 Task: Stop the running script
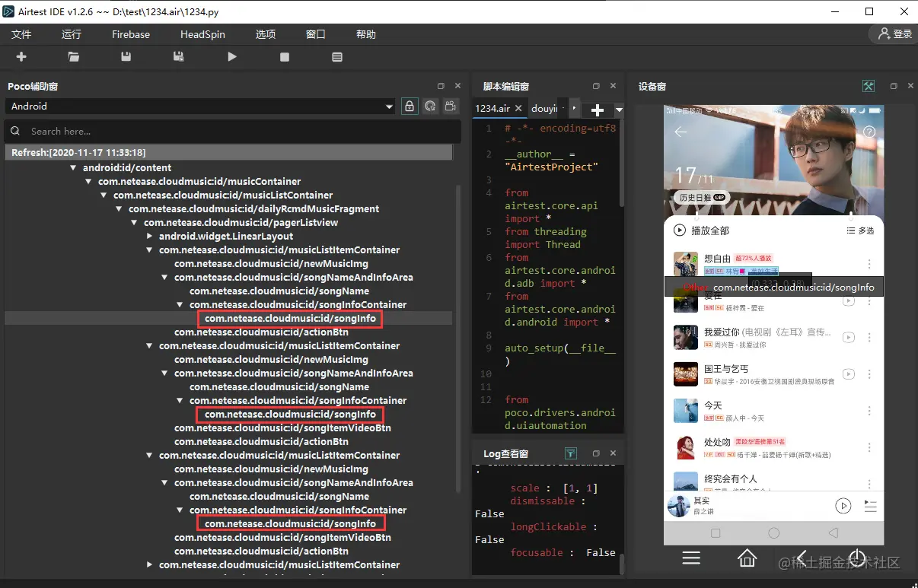[x=285, y=57]
